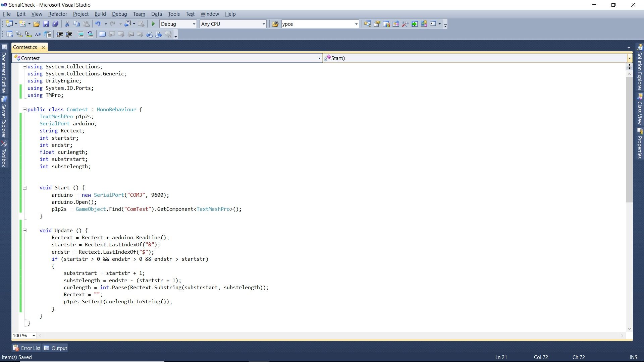Open the Debug configuration dropdown
The width and height of the screenshot is (644, 362).
point(194,24)
